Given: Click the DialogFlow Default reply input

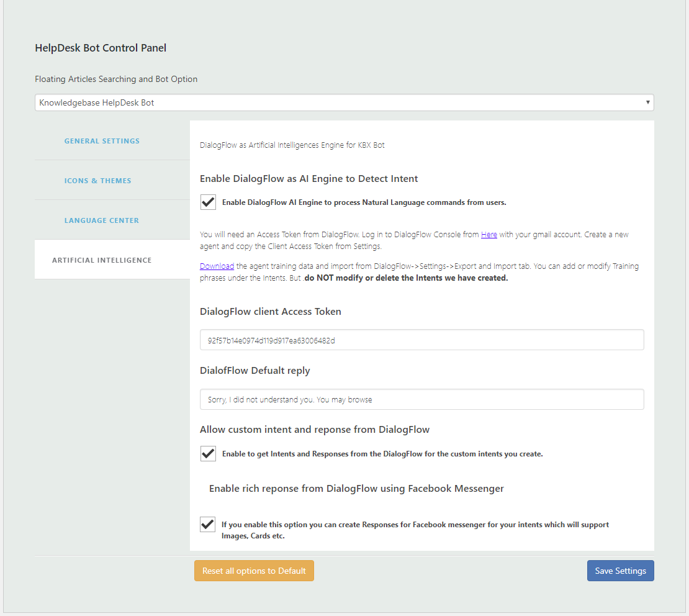Looking at the screenshot, I should pos(422,399).
